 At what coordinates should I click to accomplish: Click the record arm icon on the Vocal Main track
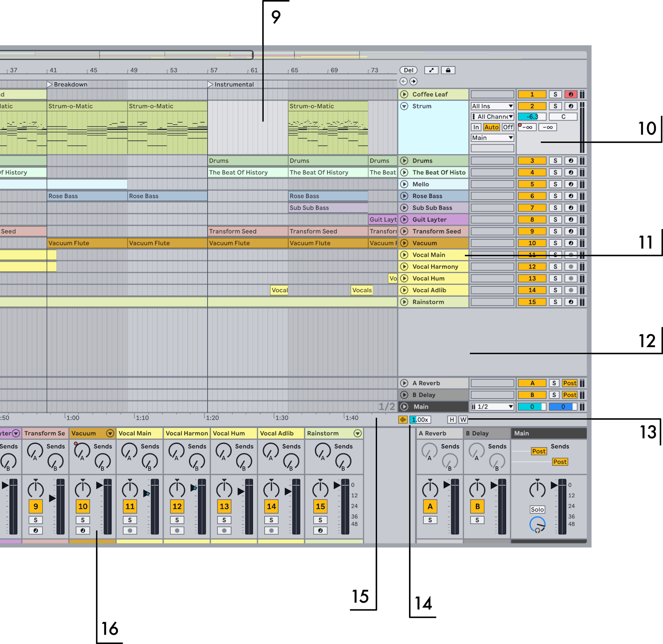(x=570, y=255)
